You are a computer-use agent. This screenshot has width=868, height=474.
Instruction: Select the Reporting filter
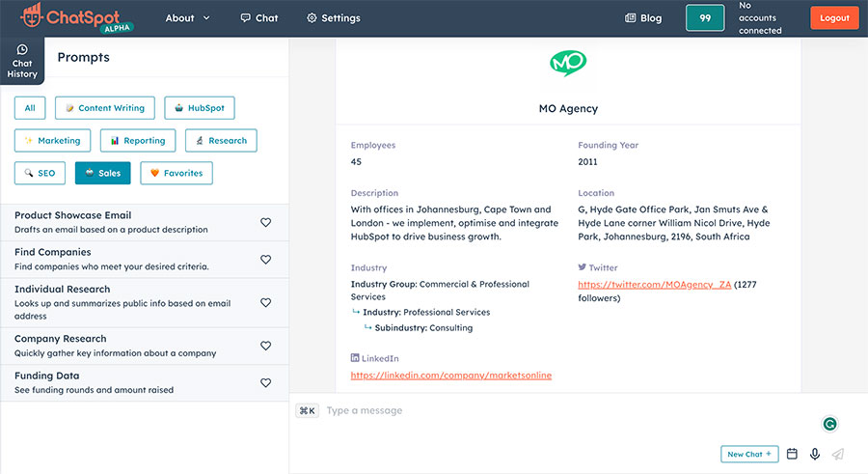(x=138, y=141)
